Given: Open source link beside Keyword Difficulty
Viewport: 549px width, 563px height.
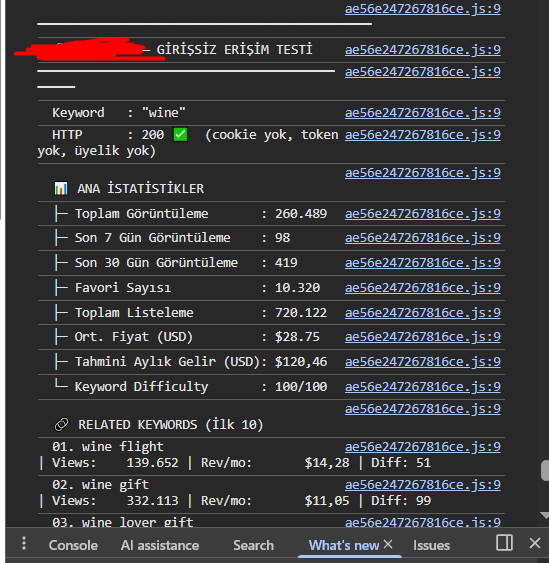Looking at the screenshot, I should click(x=423, y=387).
